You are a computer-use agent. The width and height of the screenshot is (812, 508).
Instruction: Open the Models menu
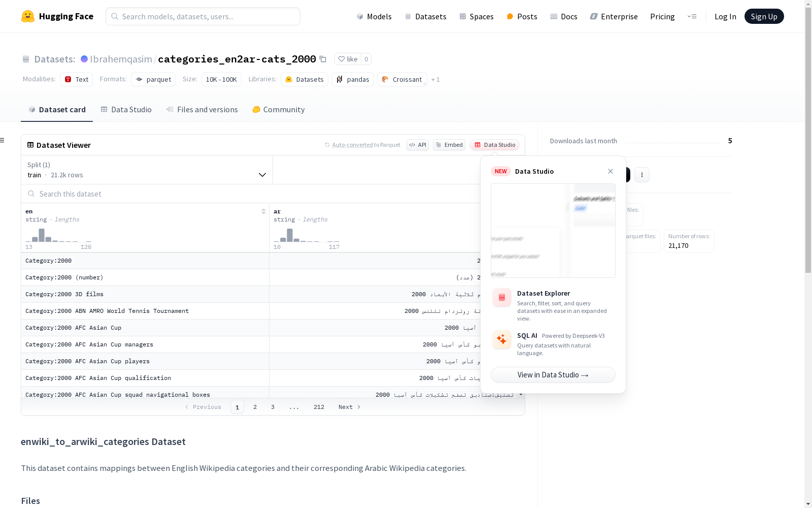[x=374, y=16]
